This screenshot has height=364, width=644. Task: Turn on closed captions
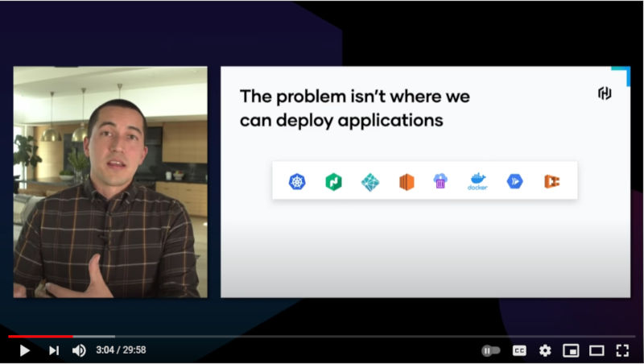pos(519,350)
